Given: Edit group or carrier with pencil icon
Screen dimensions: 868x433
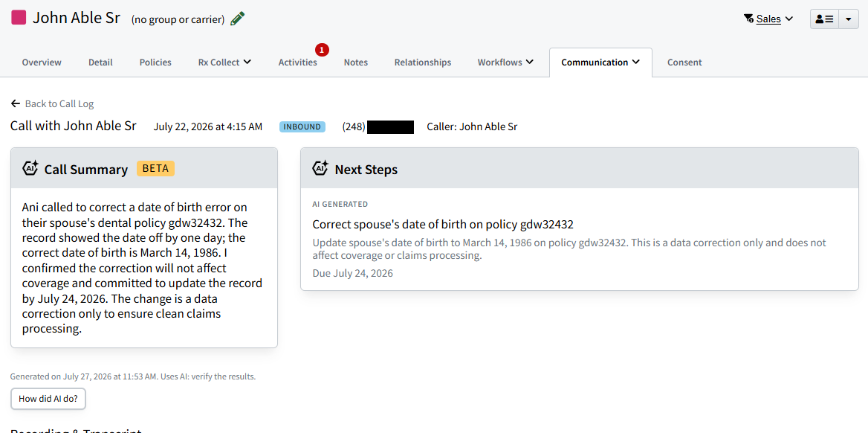Looking at the screenshot, I should pyautogui.click(x=238, y=19).
